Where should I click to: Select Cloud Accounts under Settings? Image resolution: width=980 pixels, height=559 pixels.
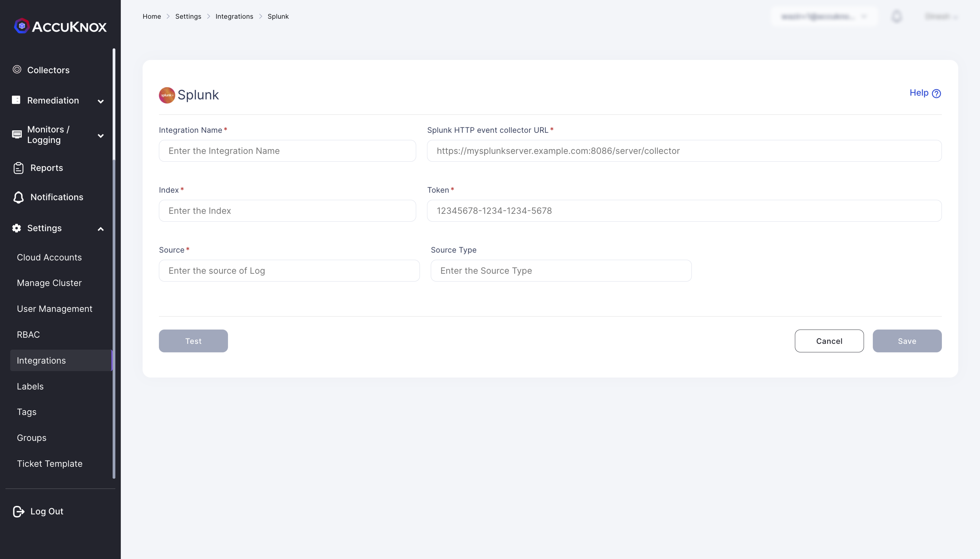click(49, 257)
